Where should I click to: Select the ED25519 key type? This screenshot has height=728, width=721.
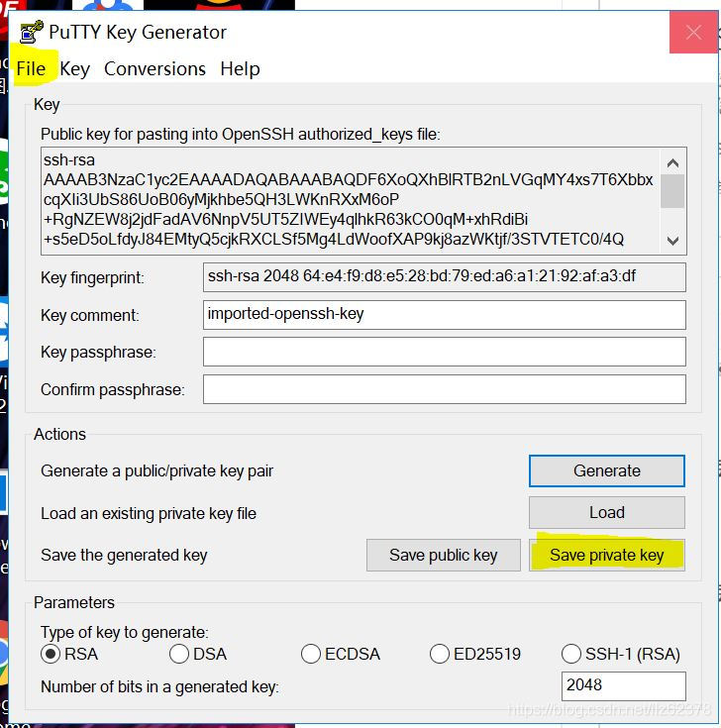tap(475, 654)
